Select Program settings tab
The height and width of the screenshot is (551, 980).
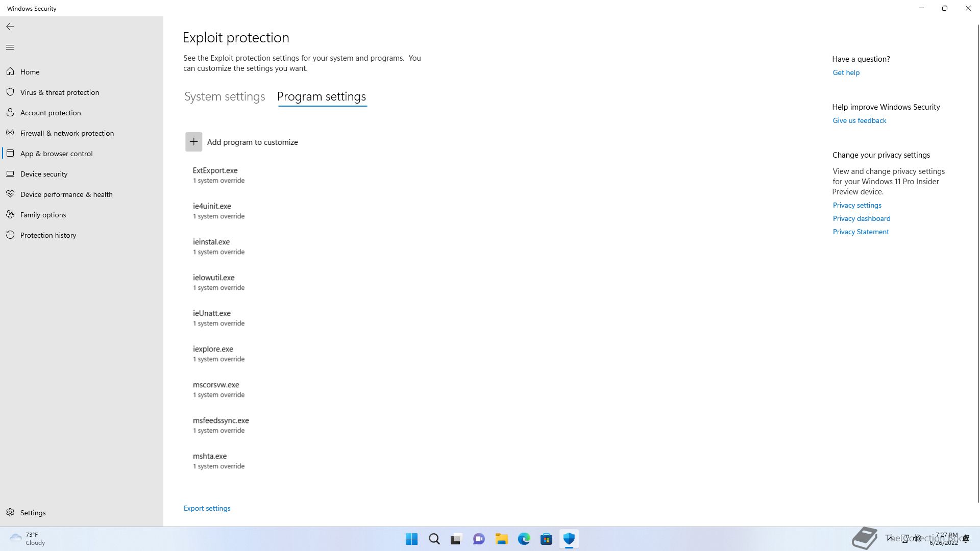pos(322,96)
